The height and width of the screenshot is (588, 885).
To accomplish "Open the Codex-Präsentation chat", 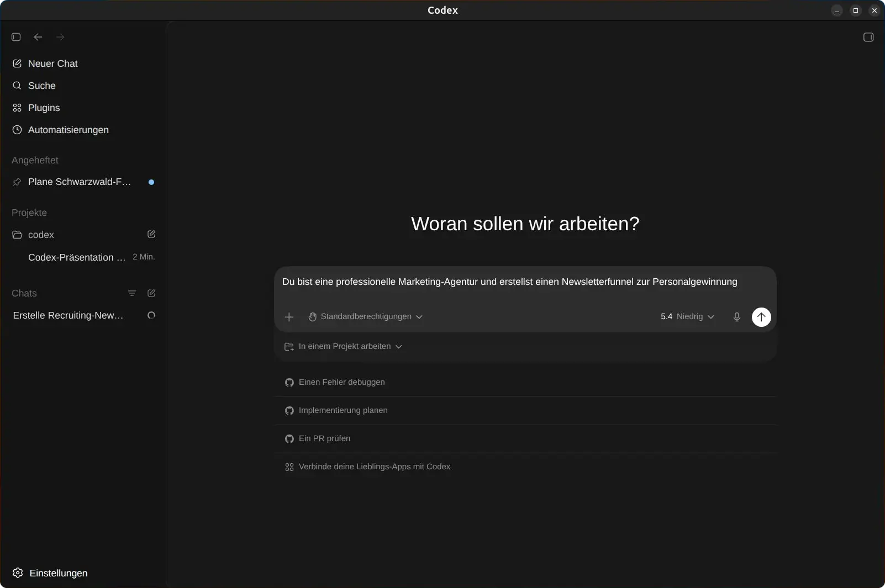I will click(83, 257).
